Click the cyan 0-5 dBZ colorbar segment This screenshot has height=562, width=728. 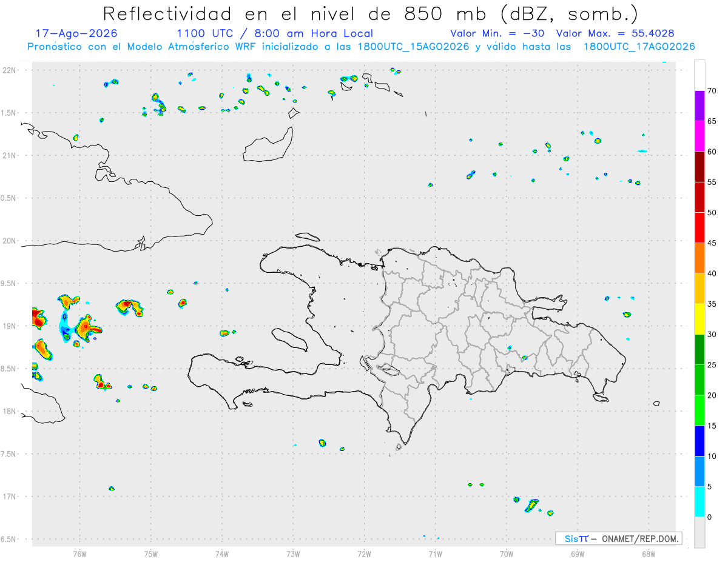(x=699, y=502)
